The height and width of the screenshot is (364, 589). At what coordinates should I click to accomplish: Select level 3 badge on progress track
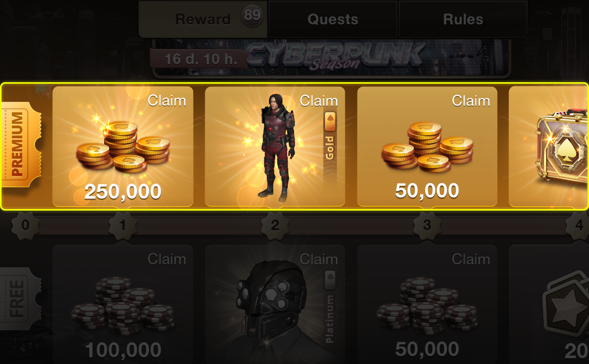[x=427, y=225]
